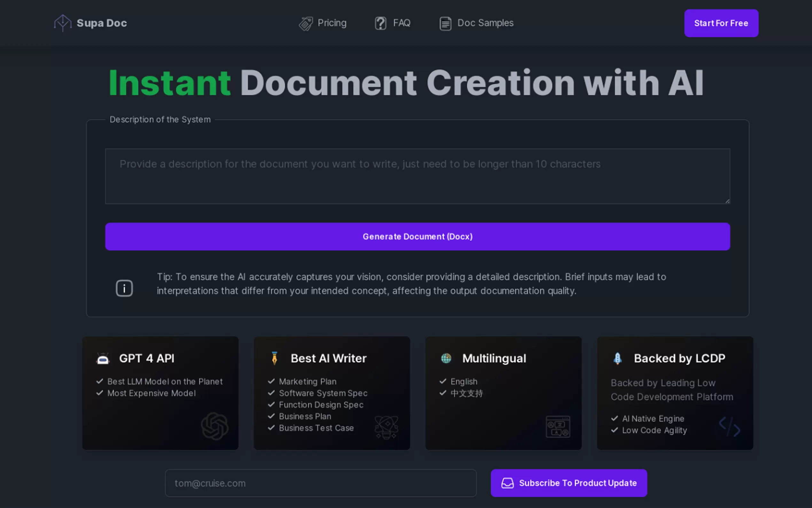812x508 pixels.
Task: Click the Best AI Writer pen icon
Action: pyautogui.click(x=275, y=358)
